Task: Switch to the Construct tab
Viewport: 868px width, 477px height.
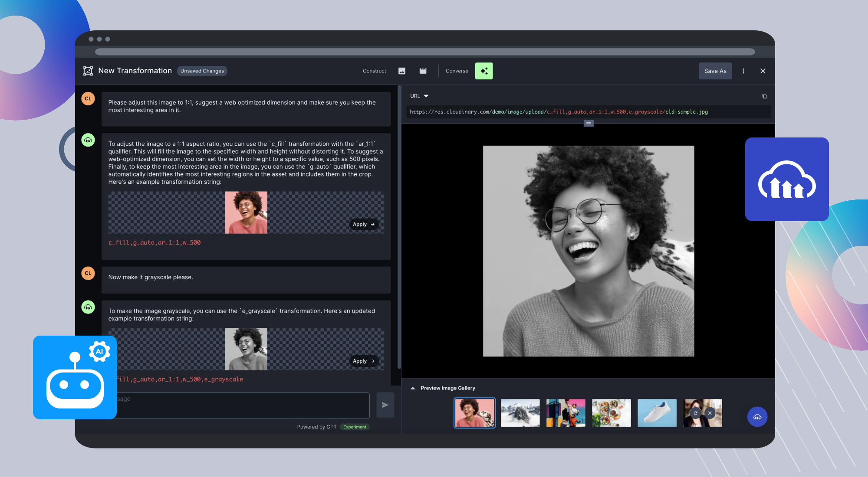Action: (374, 71)
